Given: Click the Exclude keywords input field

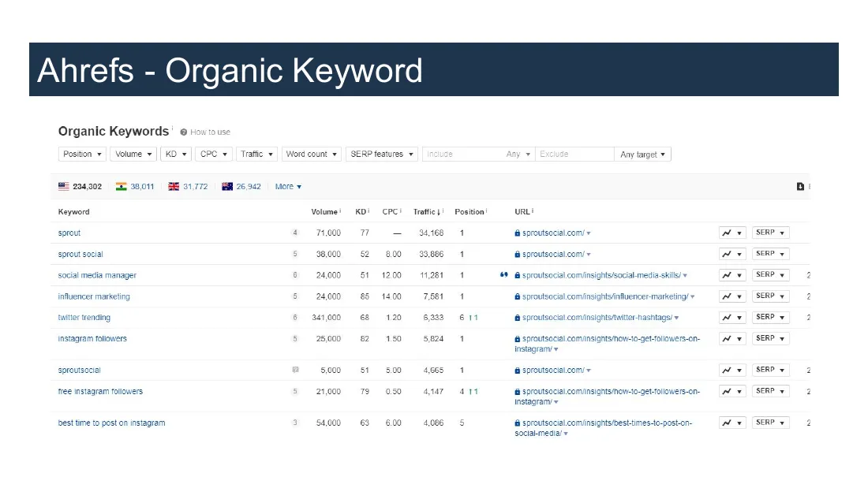Looking at the screenshot, I should (x=574, y=155).
